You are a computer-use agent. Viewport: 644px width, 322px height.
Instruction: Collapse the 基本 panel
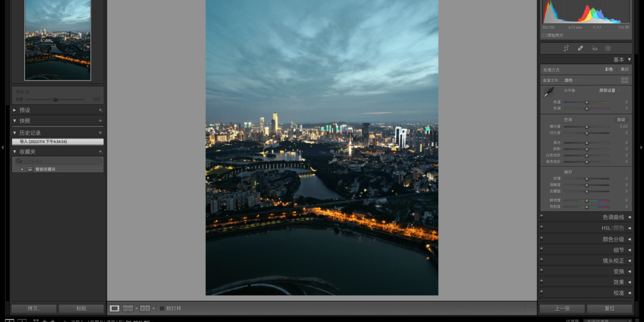coord(629,59)
